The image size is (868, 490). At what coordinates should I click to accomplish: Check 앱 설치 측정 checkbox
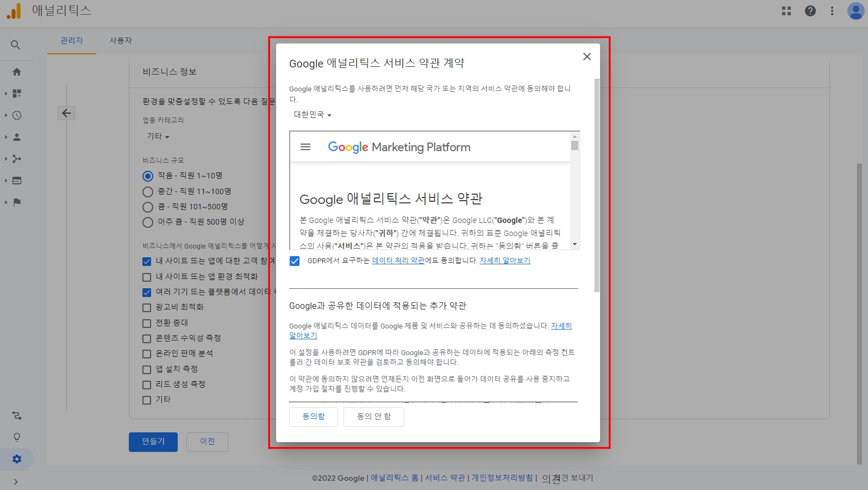[x=147, y=369]
